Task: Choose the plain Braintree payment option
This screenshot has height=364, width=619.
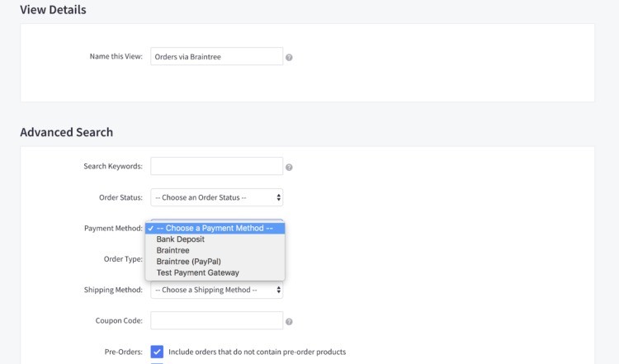Action: pos(172,250)
